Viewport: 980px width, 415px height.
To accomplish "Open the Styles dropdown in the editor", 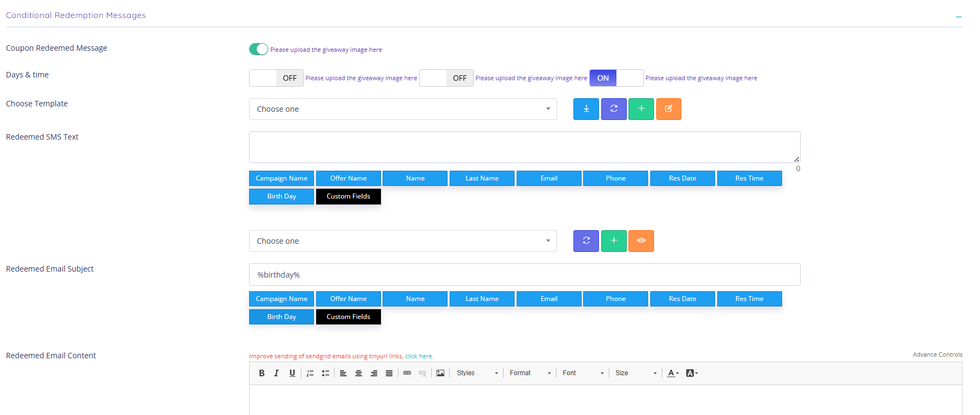I will tap(477, 373).
